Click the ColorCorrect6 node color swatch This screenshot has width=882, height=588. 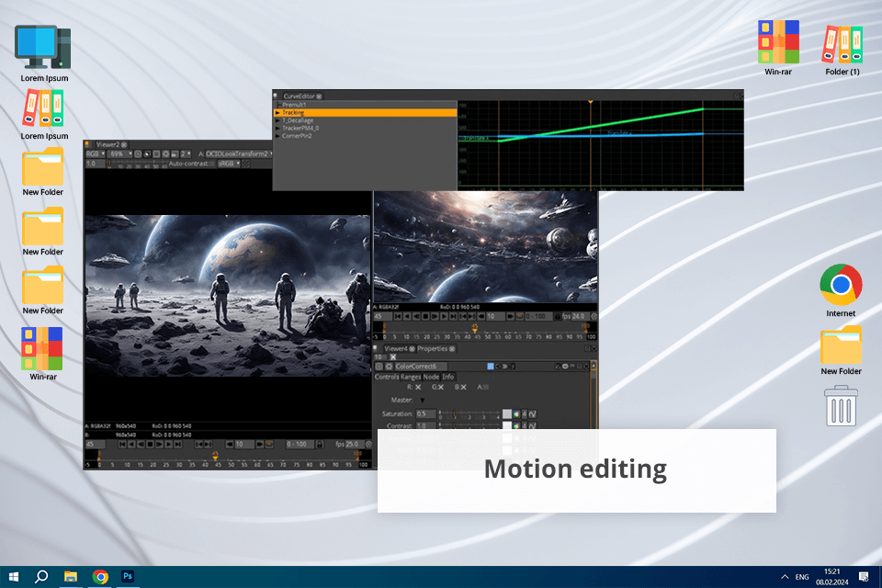tap(491, 367)
